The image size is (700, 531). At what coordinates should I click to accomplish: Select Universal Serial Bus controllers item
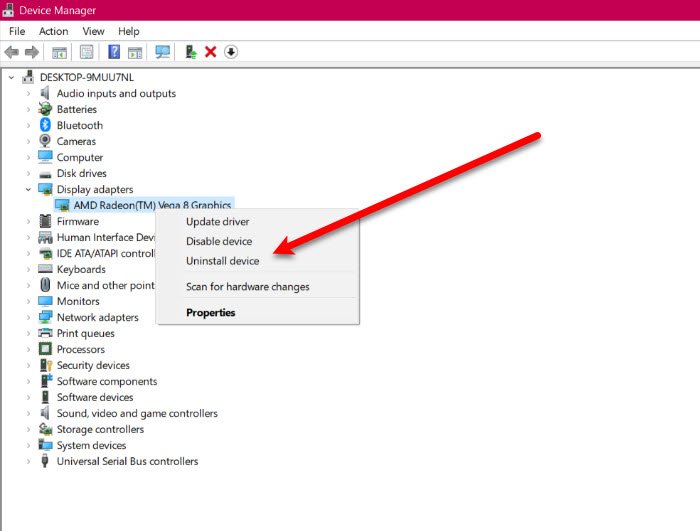(127, 461)
